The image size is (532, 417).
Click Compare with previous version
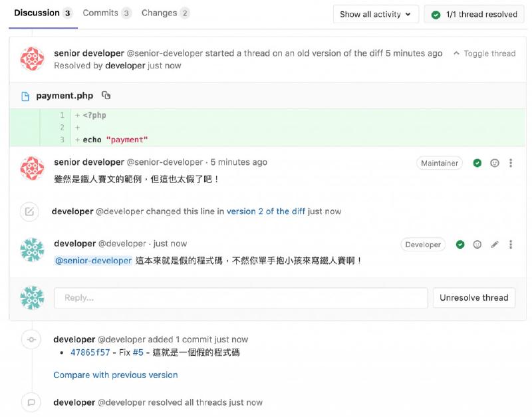point(115,375)
